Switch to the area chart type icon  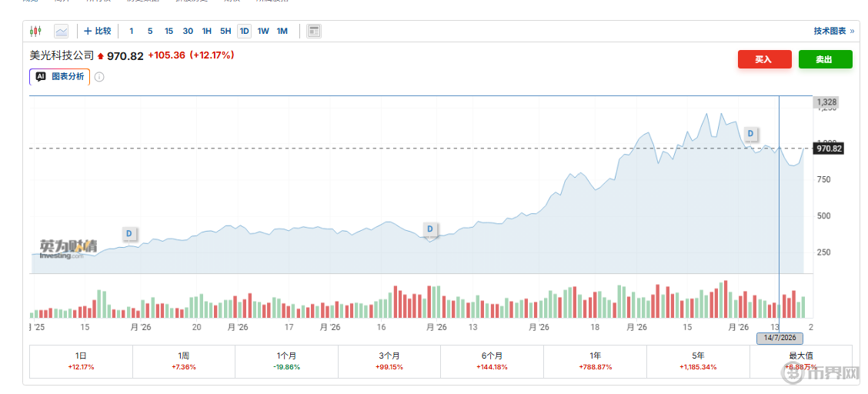point(61,31)
